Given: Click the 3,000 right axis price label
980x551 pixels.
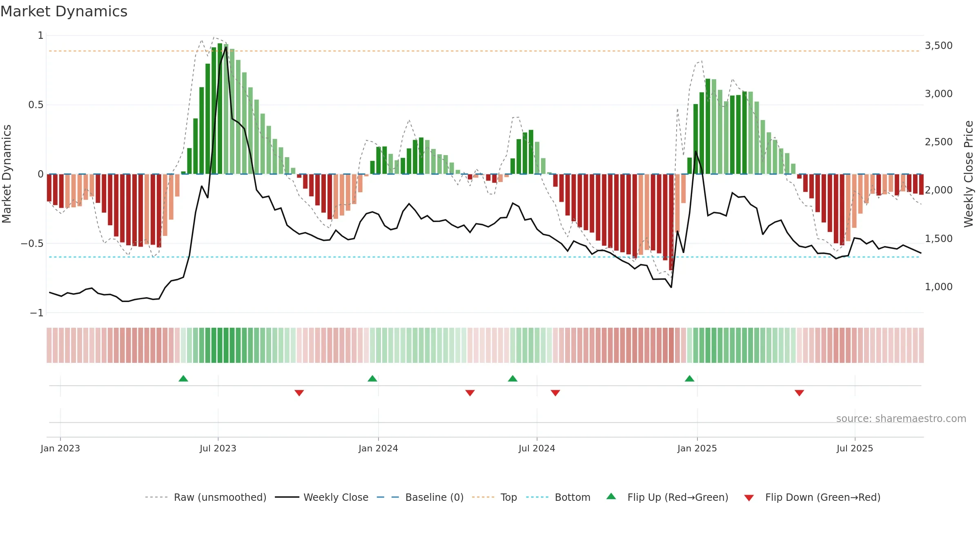Looking at the screenshot, I should pyautogui.click(x=939, y=94).
